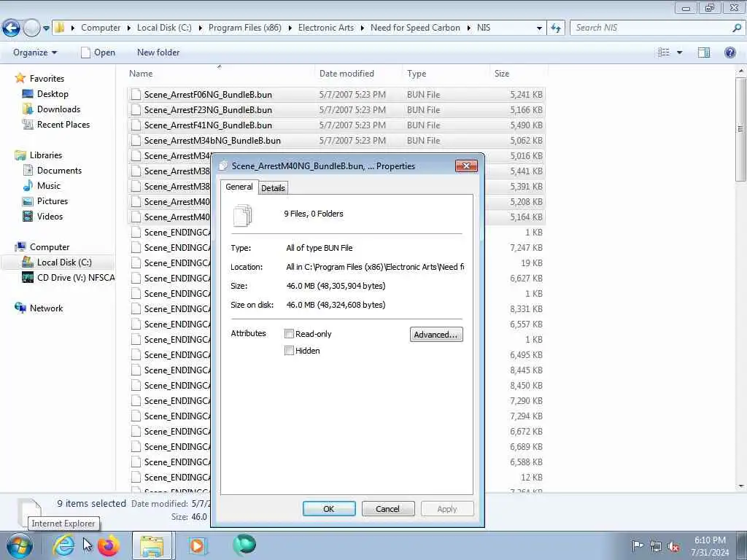Click the Change your view icon

664,52
